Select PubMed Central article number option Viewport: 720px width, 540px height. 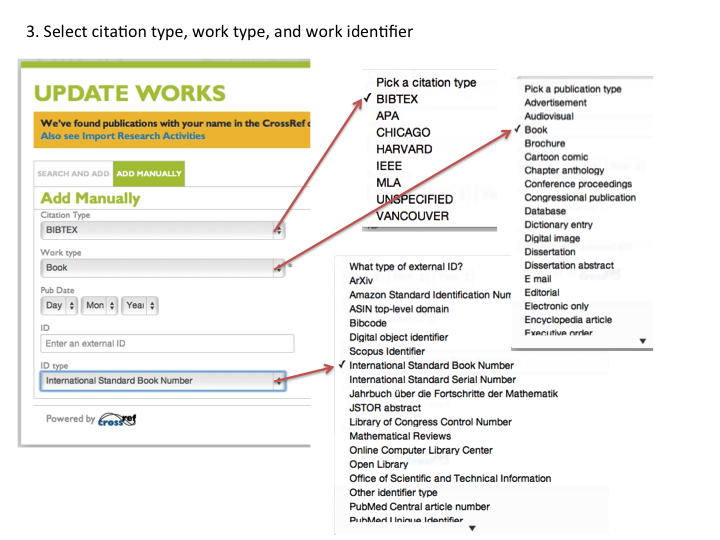[x=419, y=507]
